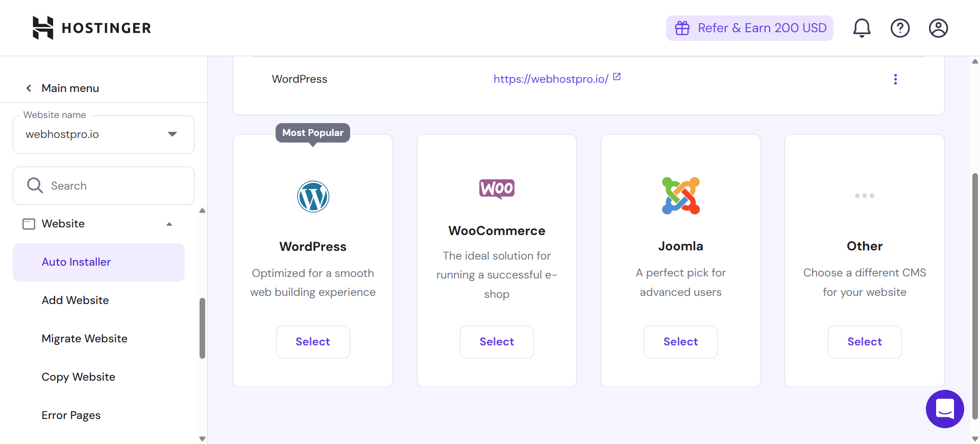
Task: Click the WooCommerce card title
Action: pyautogui.click(x=497, y=231)
